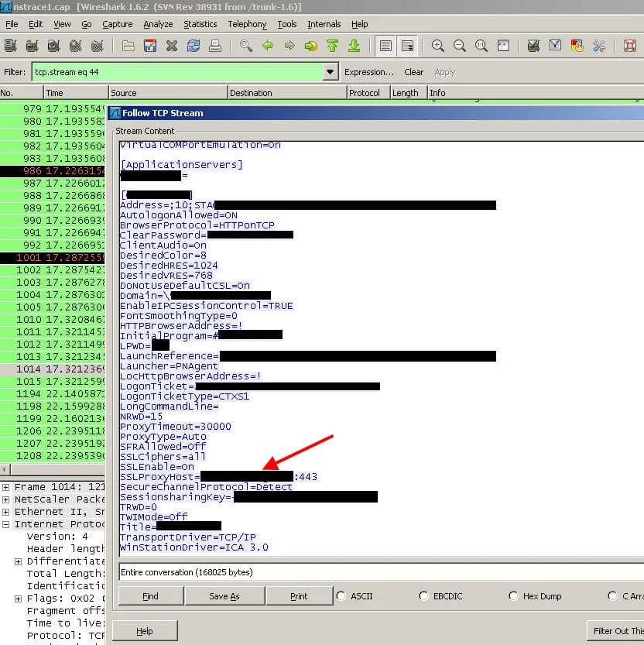Select packet number 986 row

coord(53,170)
